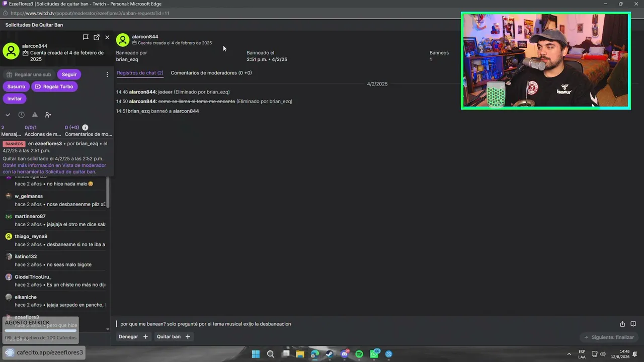
Task: Send a whisper using the Susurro button
Action: [x=16, y=86]
